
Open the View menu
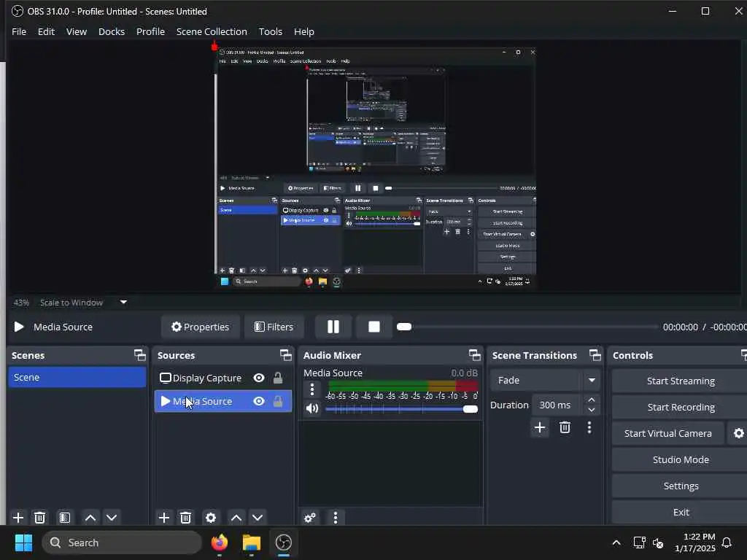(x=76, y=31)
